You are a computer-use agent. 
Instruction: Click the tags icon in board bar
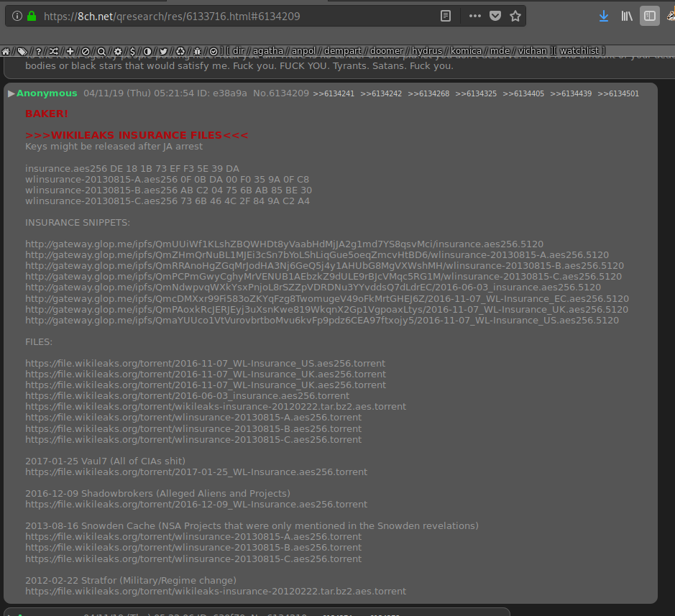point(22,51)
